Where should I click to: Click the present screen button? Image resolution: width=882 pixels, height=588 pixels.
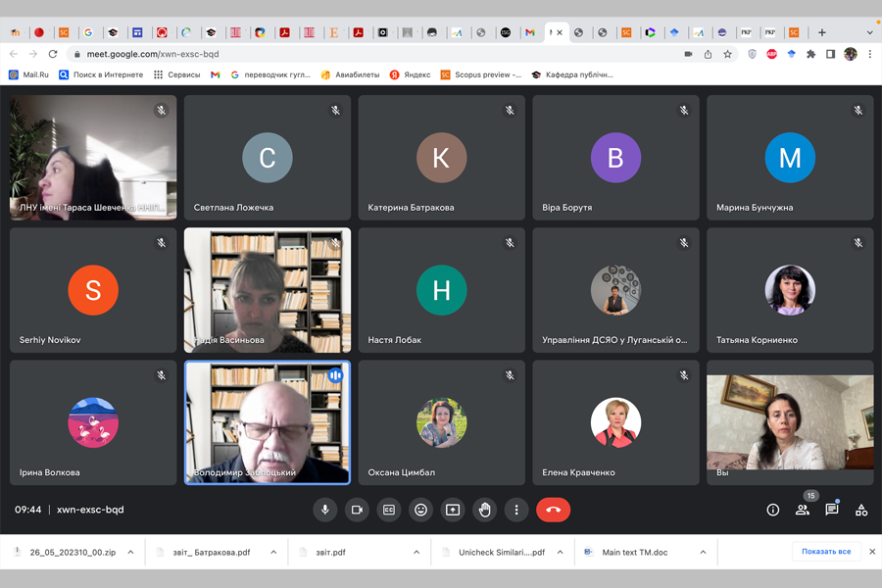tap(453, 510)
